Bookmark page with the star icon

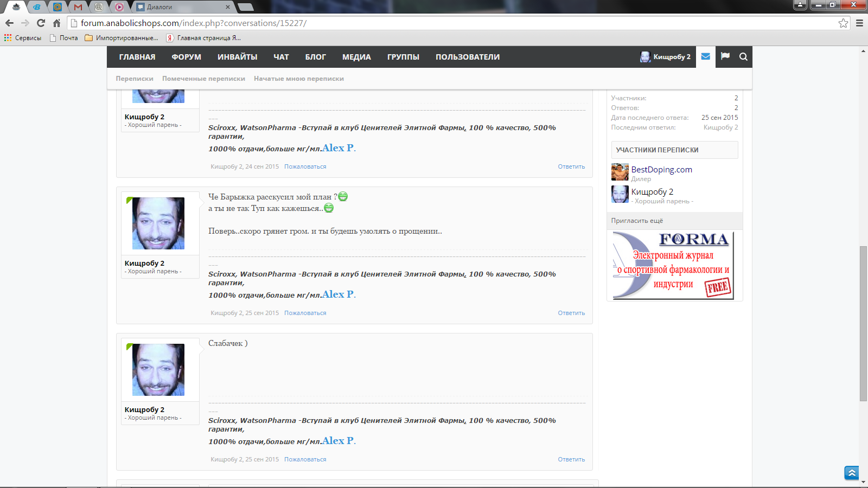(x=843, y=23)
